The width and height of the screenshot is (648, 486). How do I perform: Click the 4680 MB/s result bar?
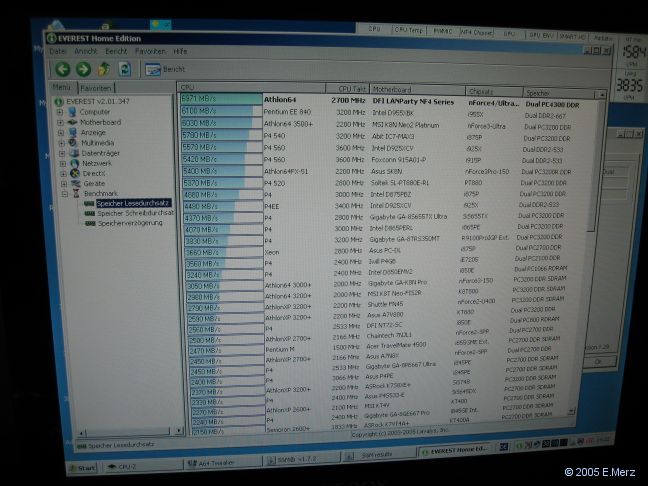point(222,195)
